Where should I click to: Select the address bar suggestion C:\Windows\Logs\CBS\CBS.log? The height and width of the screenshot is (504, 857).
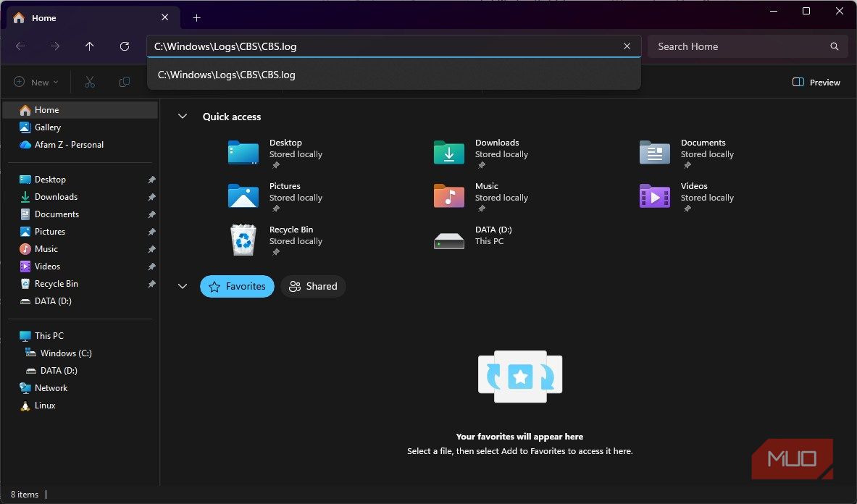tap(394, 75)
